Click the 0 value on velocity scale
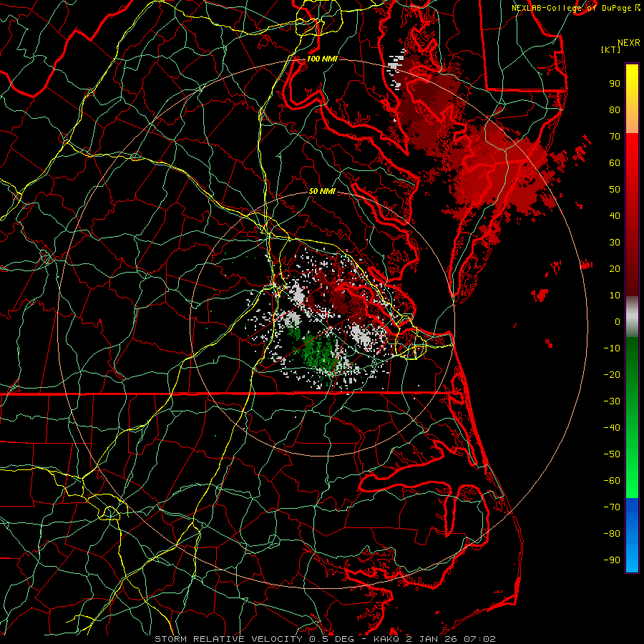Screen dimensions: 644x644 618,322
